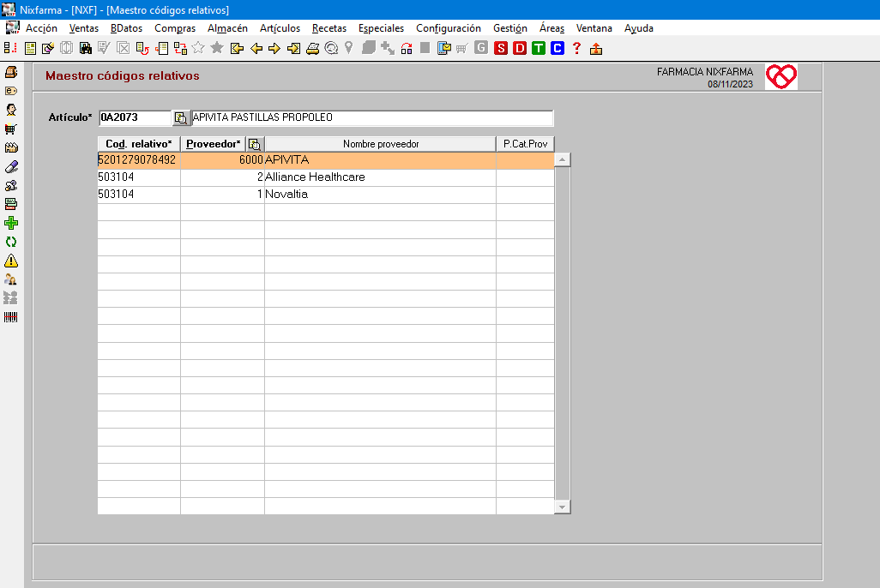
Task: Click the red D toolbar button
Action: pyautogui.click(x=520, y=48)
